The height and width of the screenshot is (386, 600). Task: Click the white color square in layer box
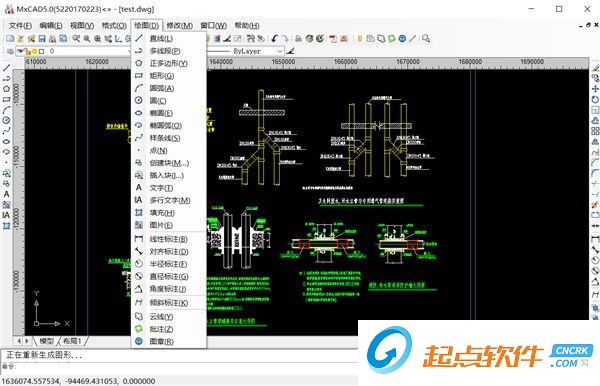coord(41,51)
